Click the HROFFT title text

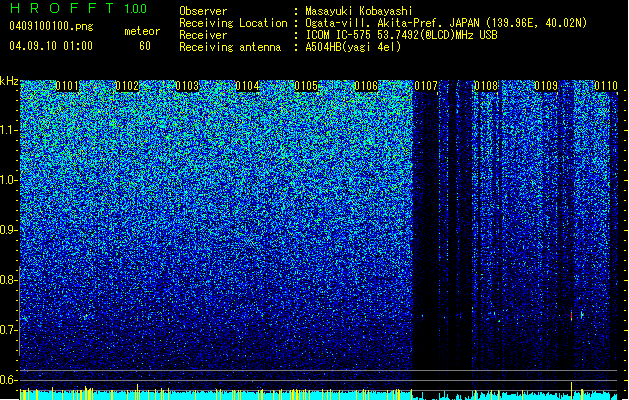[62, 8]
